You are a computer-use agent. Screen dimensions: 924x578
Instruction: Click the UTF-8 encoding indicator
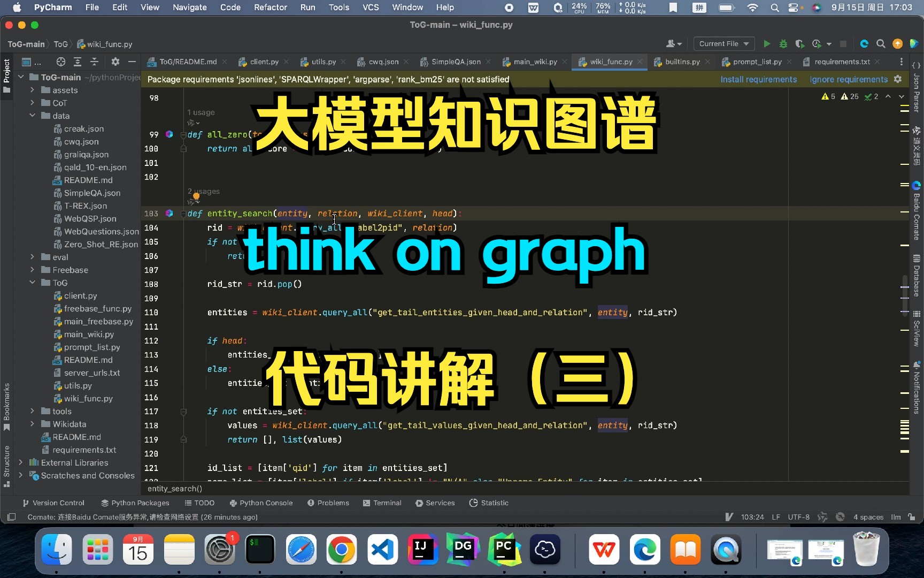798,517
